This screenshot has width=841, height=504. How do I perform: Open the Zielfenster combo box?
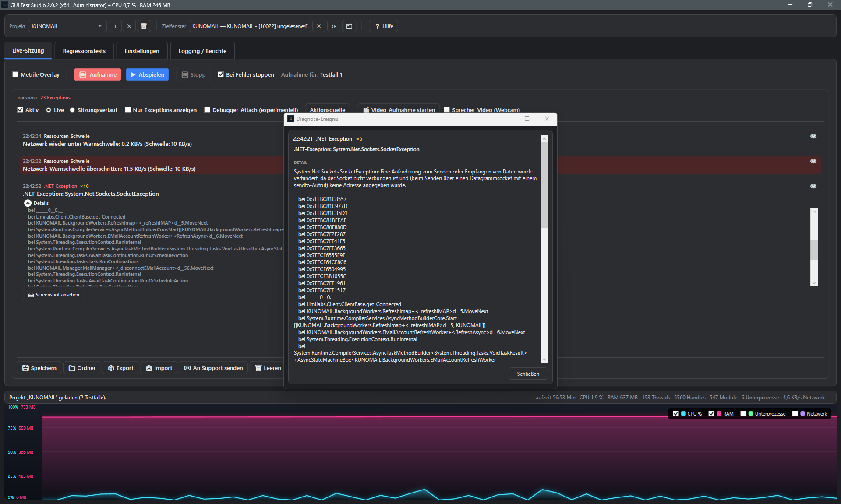pyautogui.click(x=250, y=26)
